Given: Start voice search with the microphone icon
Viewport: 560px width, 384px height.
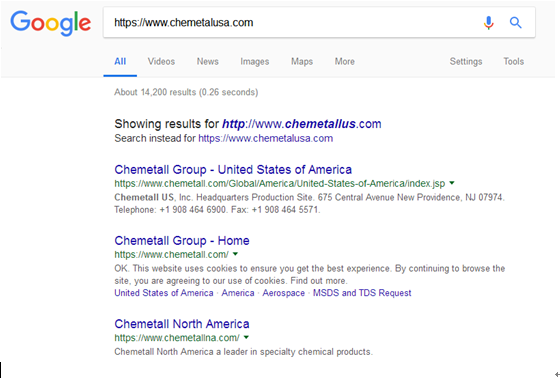Looking at the screenshot, I should (489, 23).
